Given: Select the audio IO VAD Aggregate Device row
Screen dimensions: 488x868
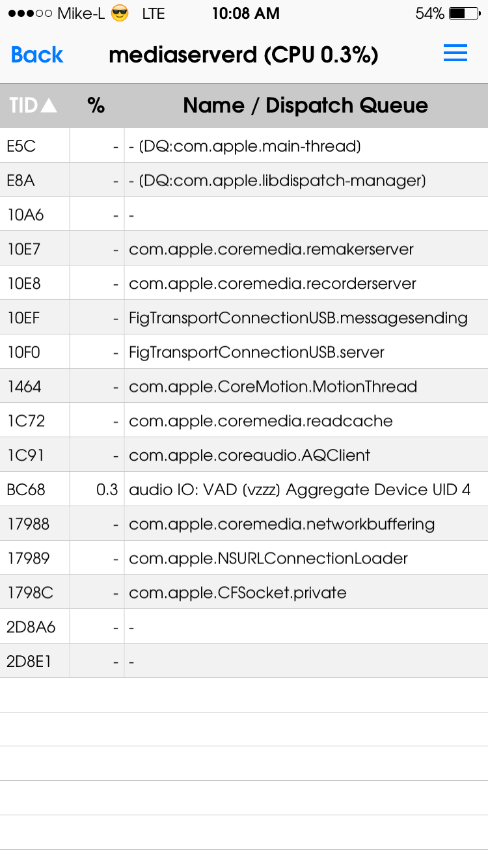Looking at the screenshot, I should [x=244, y=489].
